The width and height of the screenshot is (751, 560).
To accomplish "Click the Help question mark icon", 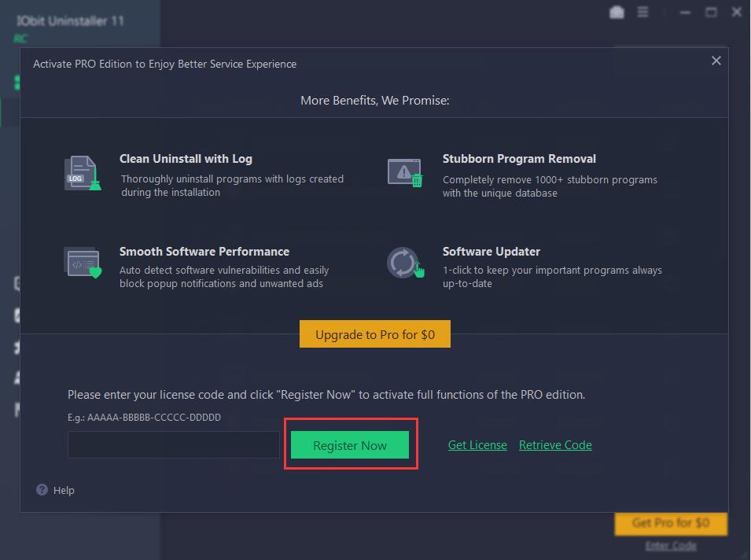I will (42, 490).
